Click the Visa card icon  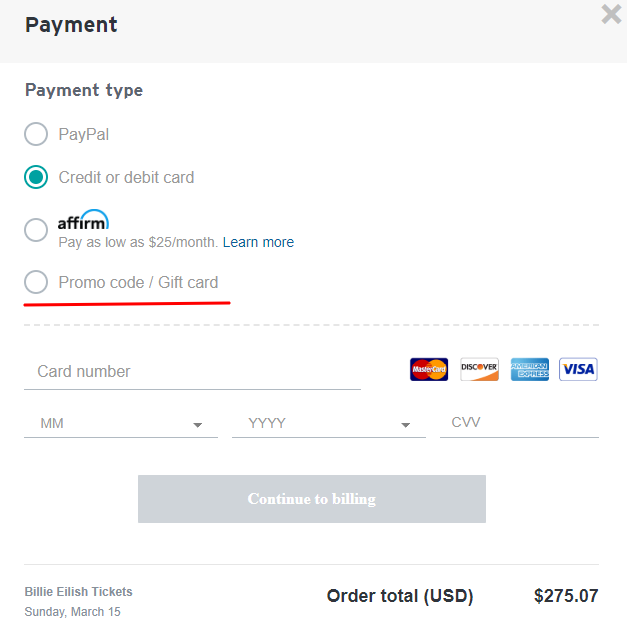click(x=578, y=369)
